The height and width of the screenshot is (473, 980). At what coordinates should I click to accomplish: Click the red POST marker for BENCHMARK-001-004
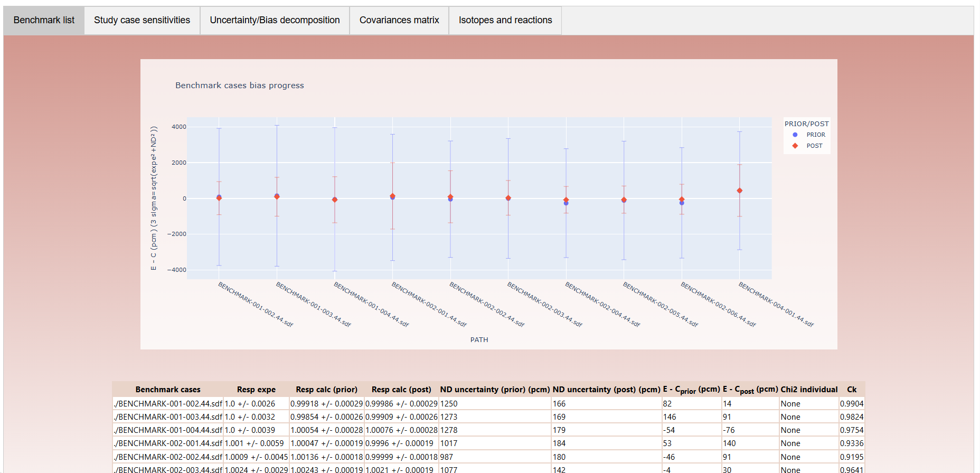pos(334,200)
